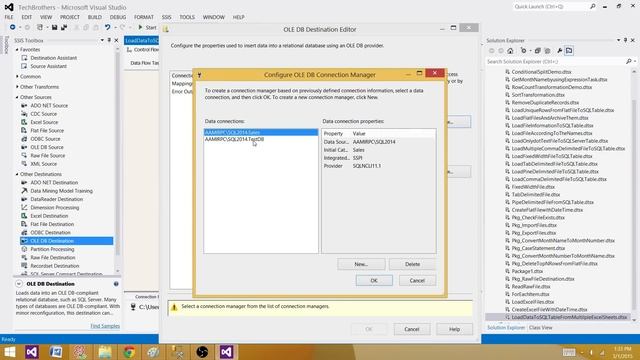Screen dimensions: 640x360
Task: Open the TOOLS menu
Action: pos(187,17)
